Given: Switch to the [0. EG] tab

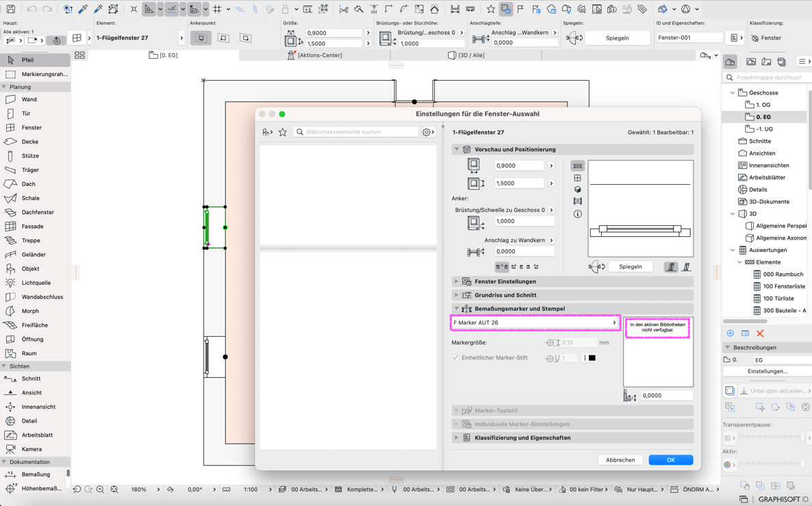Looking at the screenshot, I should click(x=163, y=55).
